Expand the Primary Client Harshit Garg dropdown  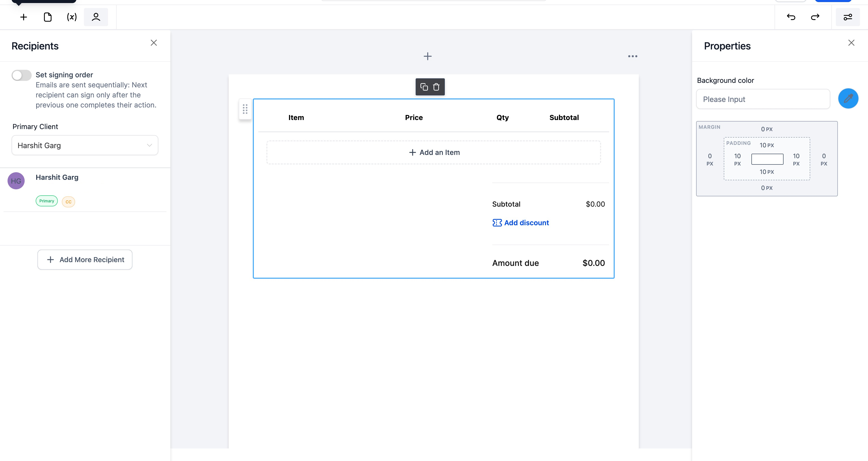[x=85, y=145]
